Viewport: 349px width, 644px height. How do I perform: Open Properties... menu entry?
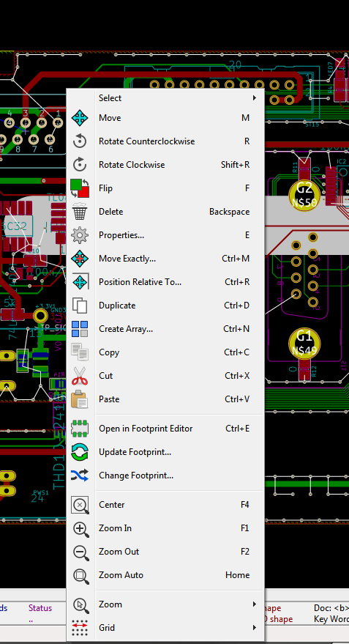[165, 235]
